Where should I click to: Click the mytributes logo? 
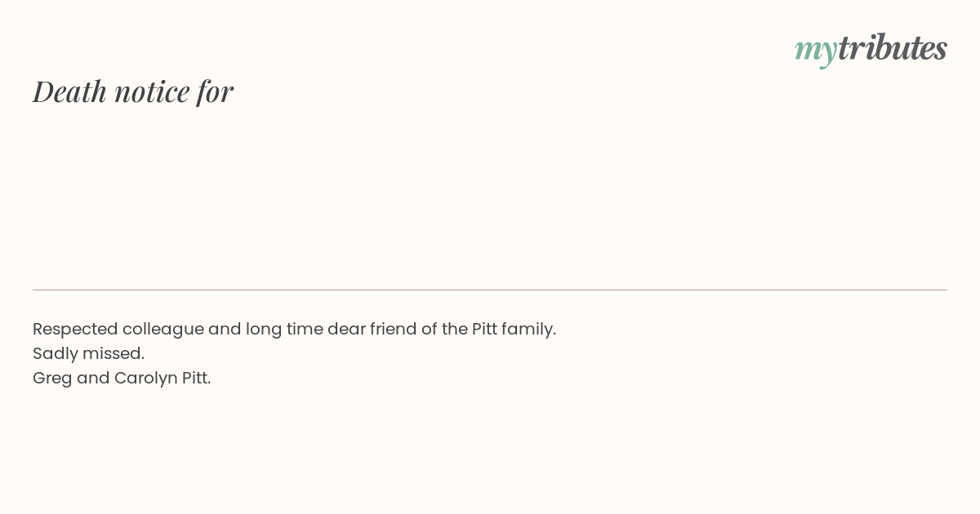click(x=871, y=49)
